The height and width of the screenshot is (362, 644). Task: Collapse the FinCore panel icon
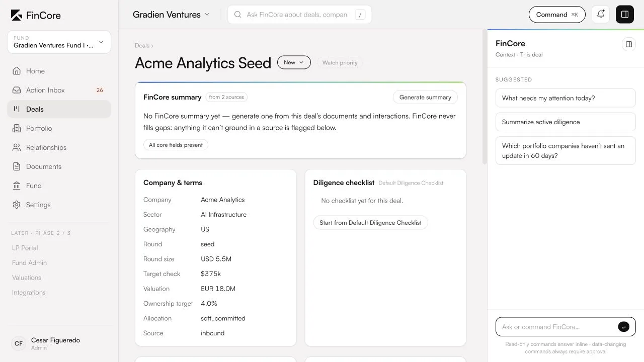[x=629, y=44]
